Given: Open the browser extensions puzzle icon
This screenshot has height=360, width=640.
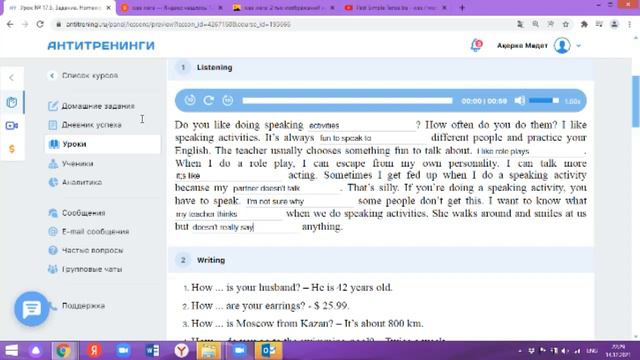Looking at the screenshot, I should [x=584, y=24].
